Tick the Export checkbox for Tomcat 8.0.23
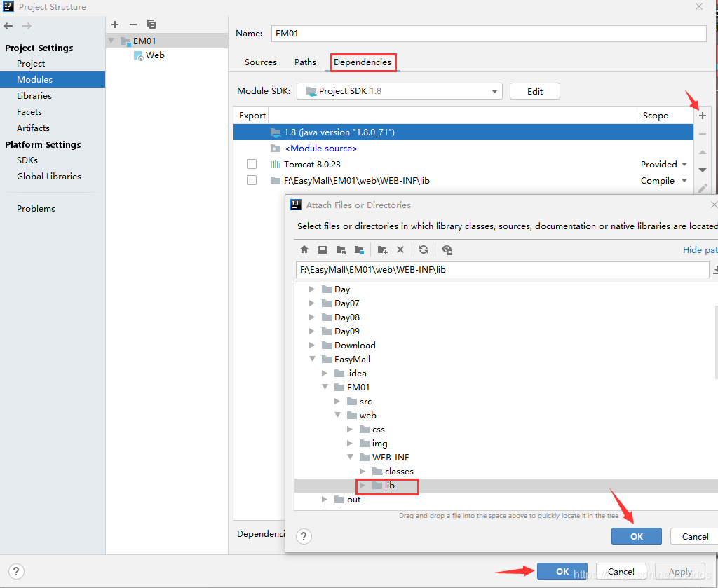Image resolution: width=718 pixels, height=588 pixels. click(x=252, y=164)
